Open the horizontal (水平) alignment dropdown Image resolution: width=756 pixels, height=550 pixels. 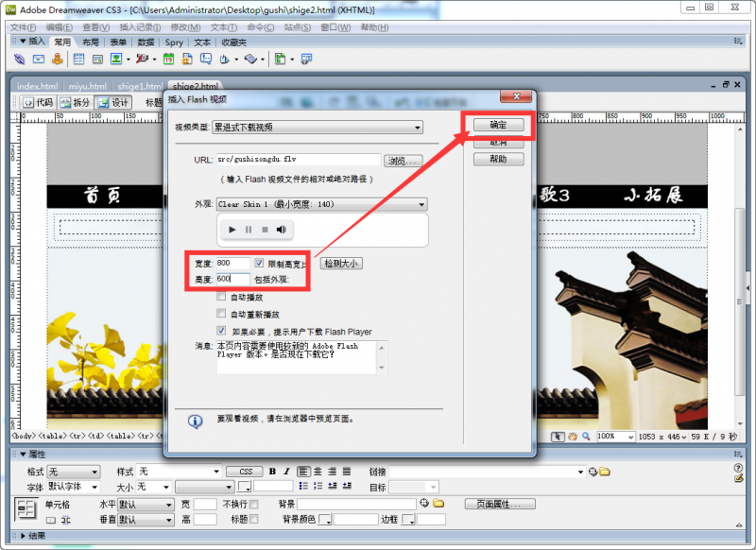146,505
